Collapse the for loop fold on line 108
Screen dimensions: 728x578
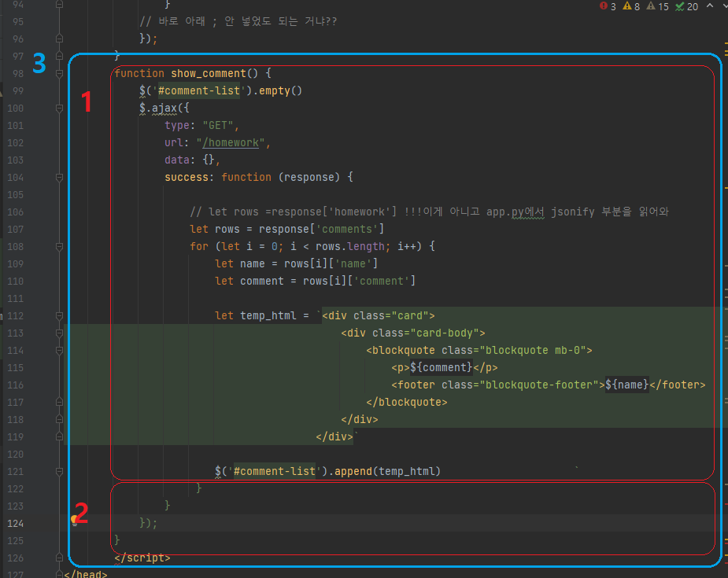pyautogui.click(x=60, y=247)
